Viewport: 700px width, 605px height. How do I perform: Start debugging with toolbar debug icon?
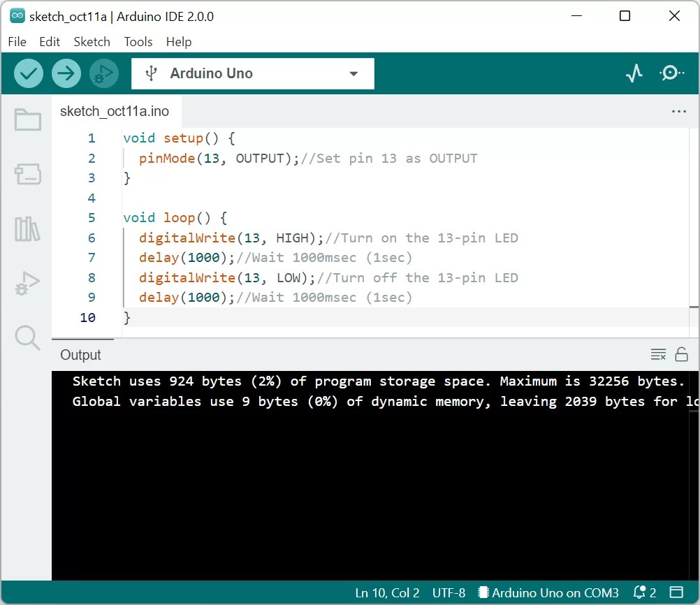(x=104, y=73)
